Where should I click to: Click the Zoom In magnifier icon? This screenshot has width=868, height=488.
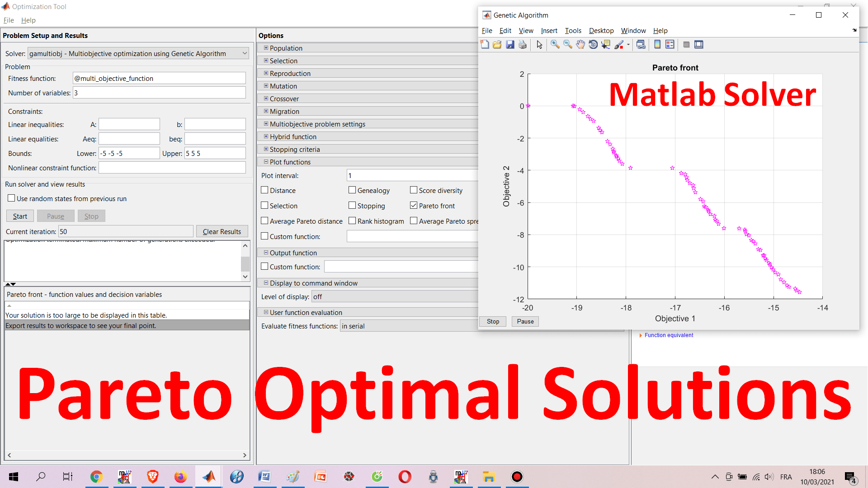(x=555, y=44)
